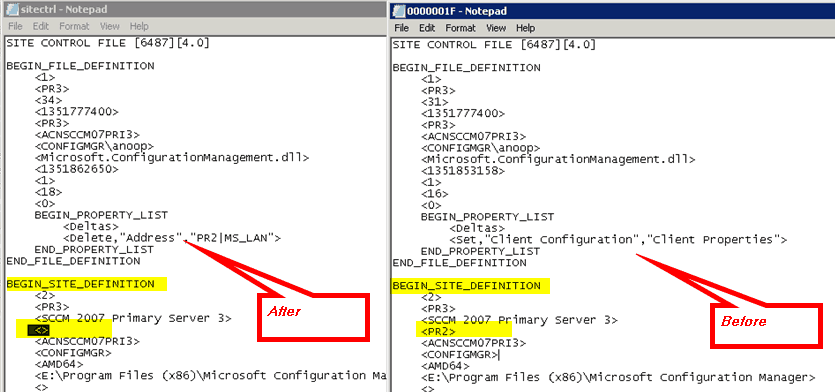Click the 0000001F Notepad title bar icon
Image resolution: width=835 pixels, height=392 pixels.
[x=399, y=10]
